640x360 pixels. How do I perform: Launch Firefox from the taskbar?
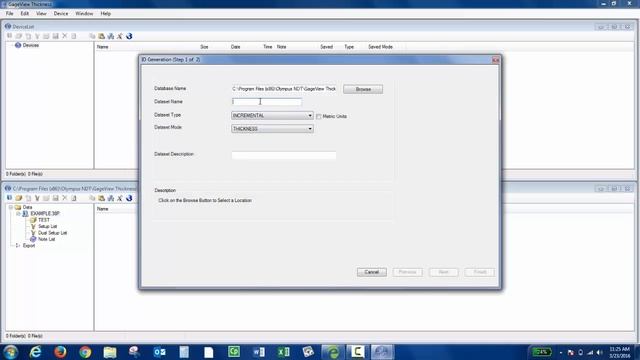click(x=60, y=352)
